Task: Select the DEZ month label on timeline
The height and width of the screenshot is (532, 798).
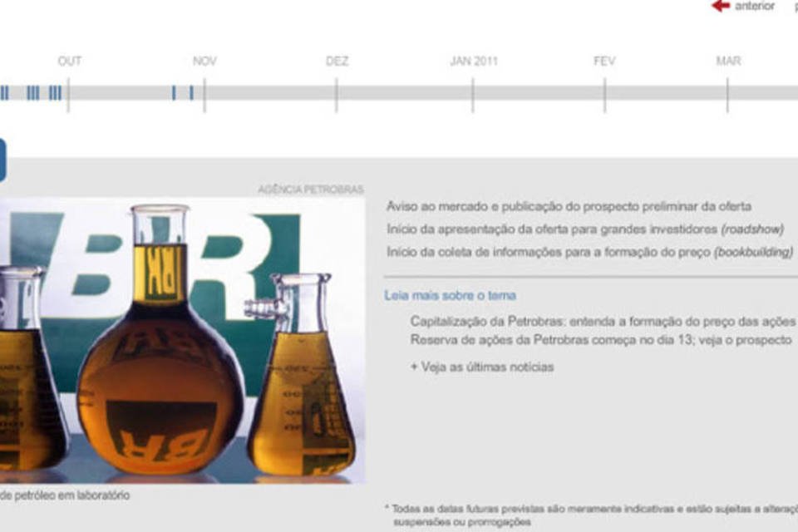Action: tap(337, 61)
